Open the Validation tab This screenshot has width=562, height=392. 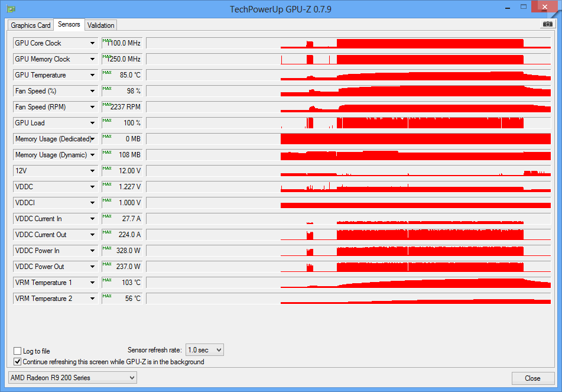click(100, 25)
